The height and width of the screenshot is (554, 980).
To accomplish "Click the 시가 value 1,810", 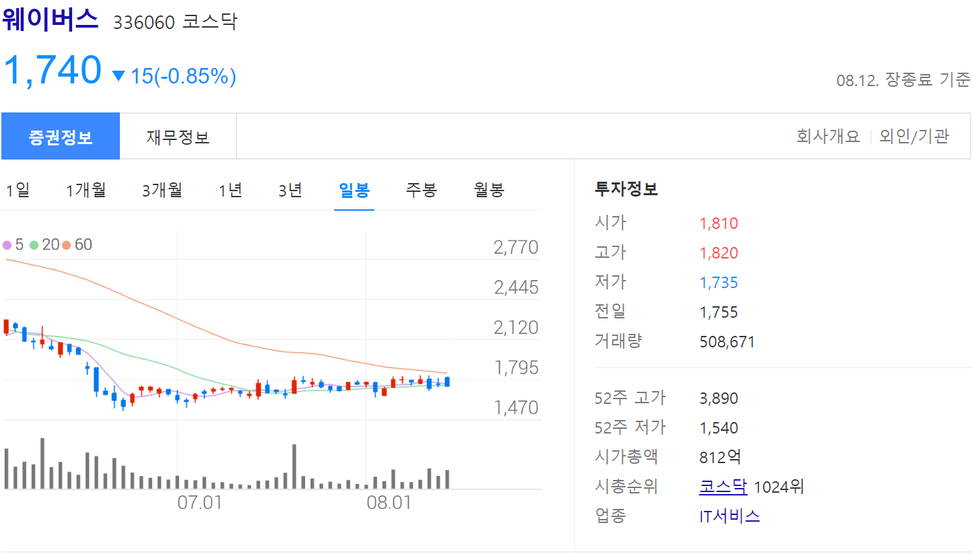I will pyautogui.click(x=719, y=223).
